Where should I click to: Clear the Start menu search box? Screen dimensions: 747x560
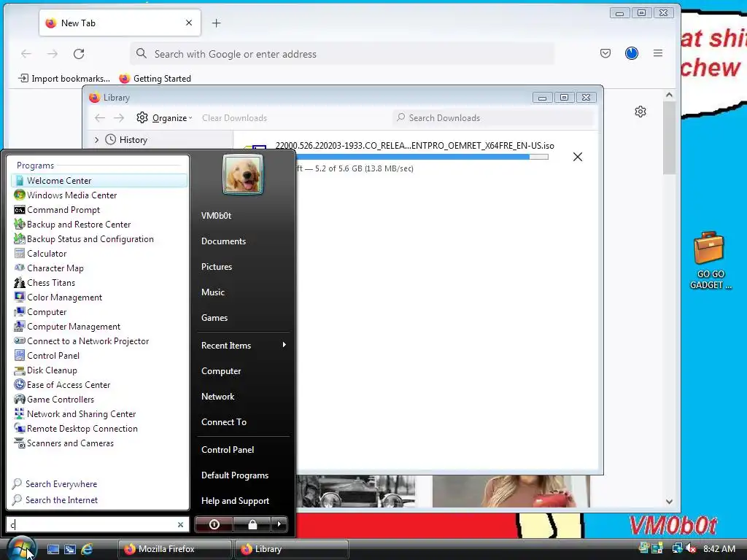181,525
